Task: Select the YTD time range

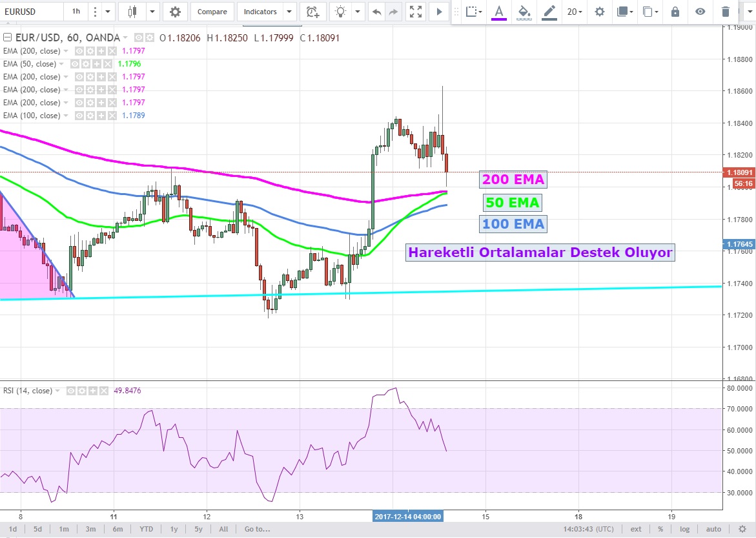Action: point(147,529)
